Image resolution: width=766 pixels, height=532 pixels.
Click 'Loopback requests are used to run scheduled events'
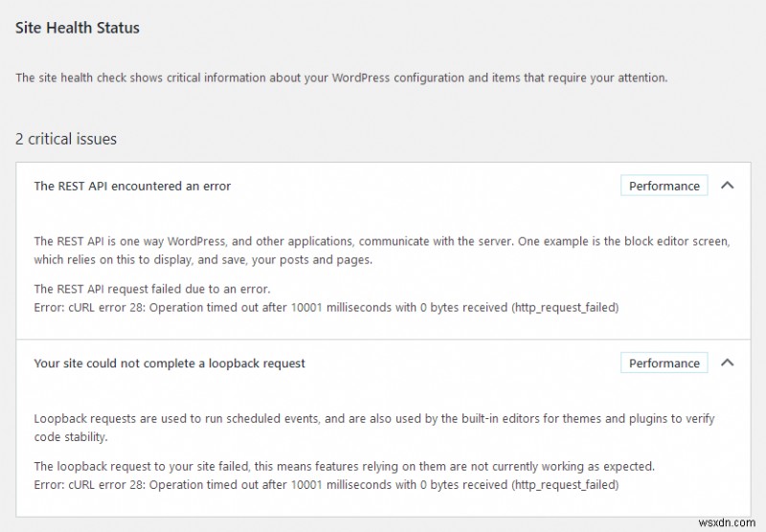click(x=374, y=428)
